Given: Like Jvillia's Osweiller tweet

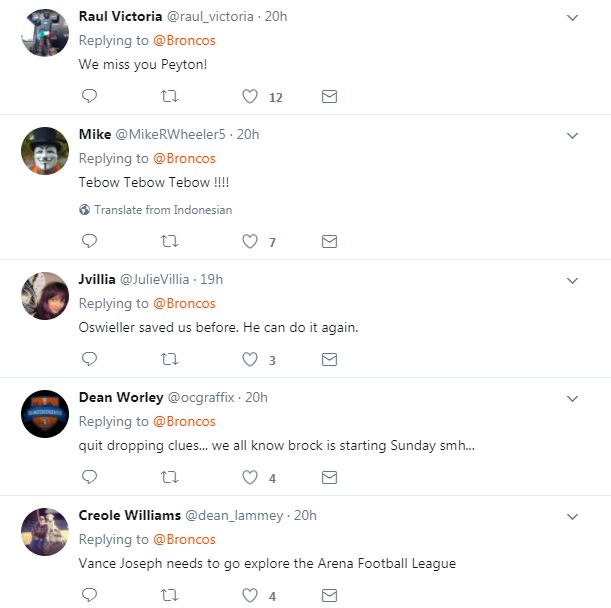Looking at the screenshot, I should (251, 360).
